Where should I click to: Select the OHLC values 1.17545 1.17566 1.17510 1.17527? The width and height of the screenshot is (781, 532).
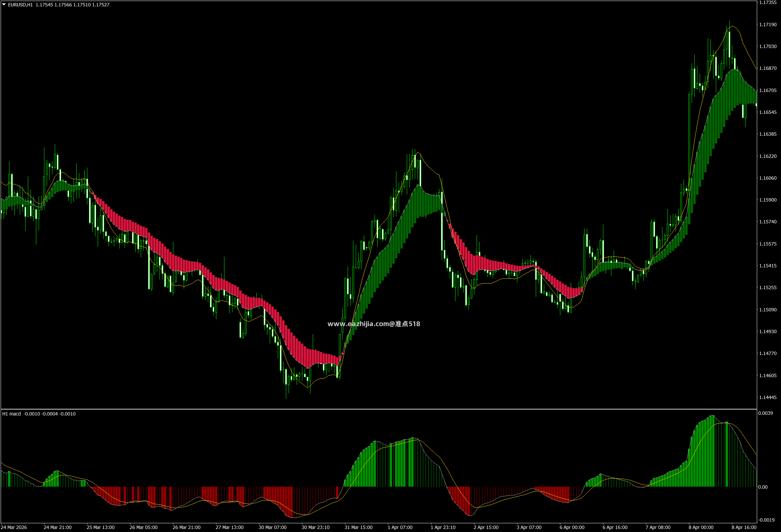(73, 5)
